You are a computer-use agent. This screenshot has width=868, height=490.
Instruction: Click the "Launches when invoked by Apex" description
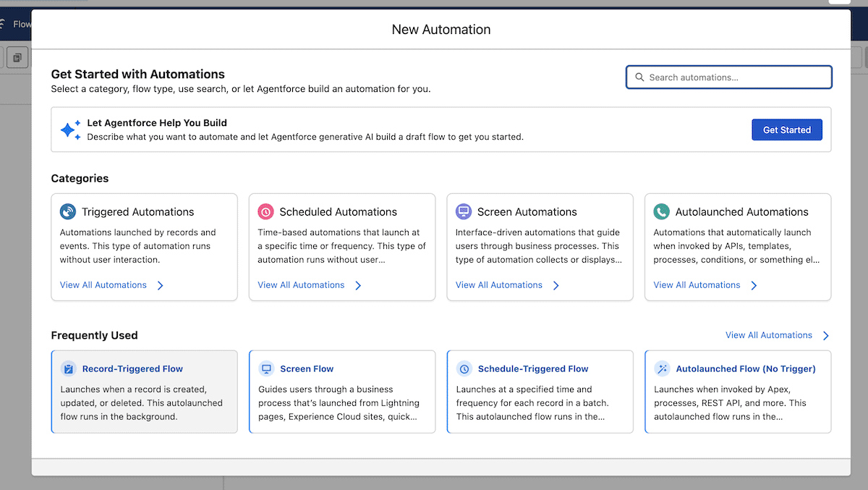point(730,403)
